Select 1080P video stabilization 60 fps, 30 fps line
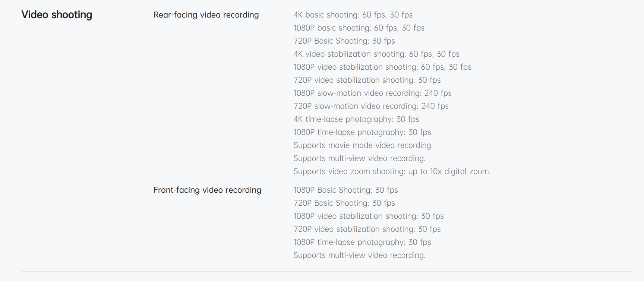Image resolution: width=644 pixels, height=281 pixels. coord(382,67)
